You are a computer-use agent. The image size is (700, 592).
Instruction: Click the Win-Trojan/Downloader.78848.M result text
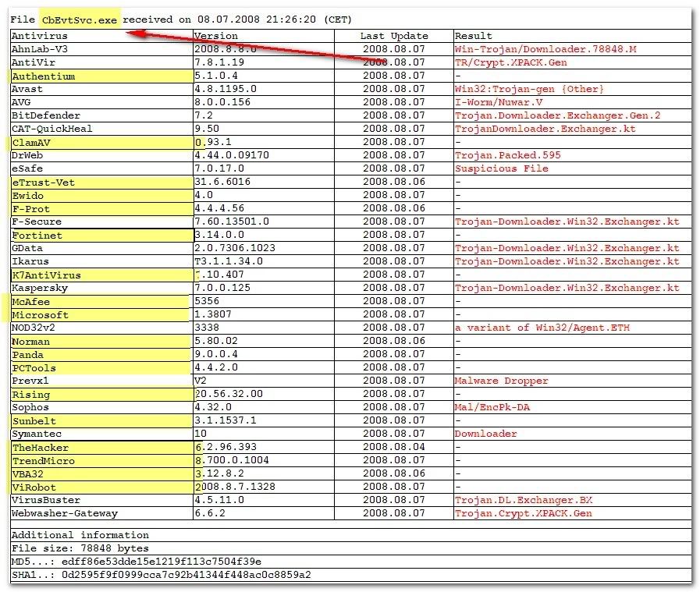(545, 49)
